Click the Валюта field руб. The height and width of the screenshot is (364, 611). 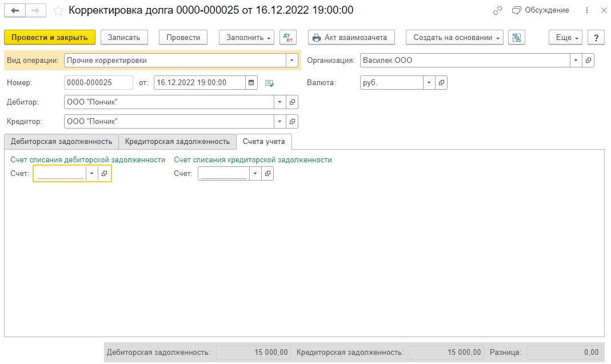[392, 83]
